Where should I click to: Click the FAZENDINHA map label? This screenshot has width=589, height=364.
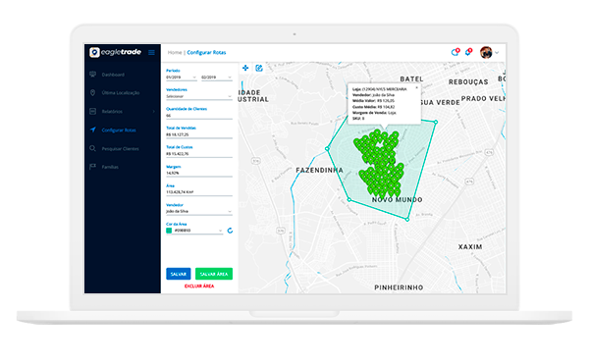[320, 171]
